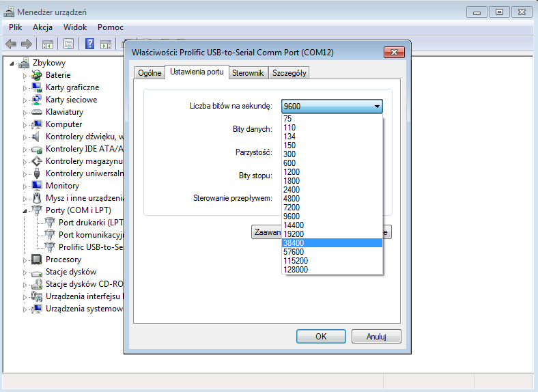The height and width of the screenshot is (392, 538).
Task: Click the Prolific USB-to-Serial port icon
Action: (x=50, y=247)
